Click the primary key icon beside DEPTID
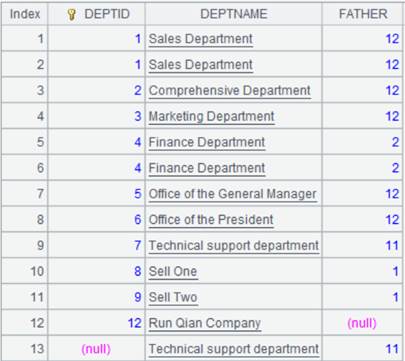The image size is (405, 361). point(71,14)
